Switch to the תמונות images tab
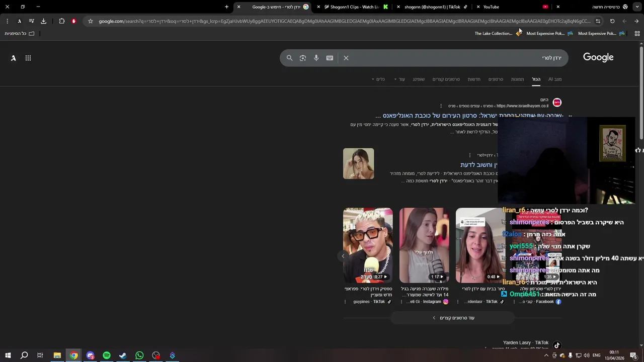The width and height of the screenshot is (644, 362). (518, 79)
